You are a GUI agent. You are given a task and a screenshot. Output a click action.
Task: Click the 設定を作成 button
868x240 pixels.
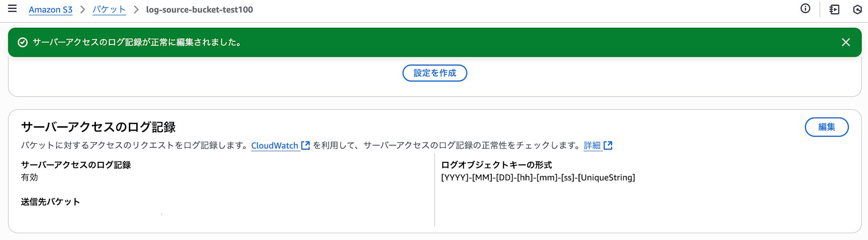435,73
